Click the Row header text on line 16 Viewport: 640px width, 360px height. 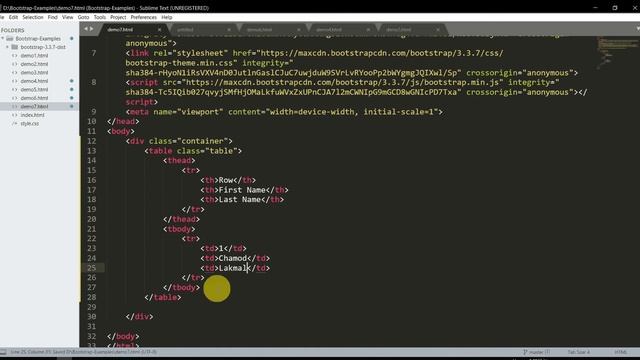click(226, 180)
